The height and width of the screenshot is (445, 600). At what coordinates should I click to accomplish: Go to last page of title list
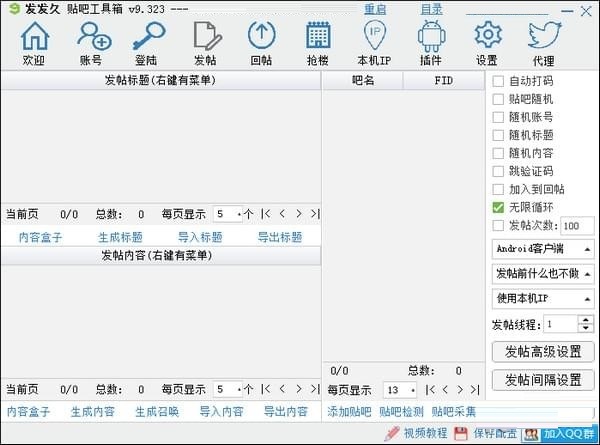pos(315,214)
